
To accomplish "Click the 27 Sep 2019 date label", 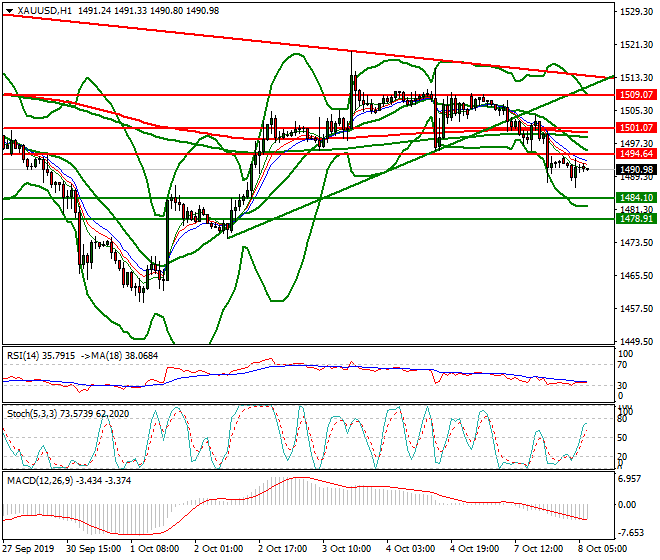I will [x=29, y=549].
